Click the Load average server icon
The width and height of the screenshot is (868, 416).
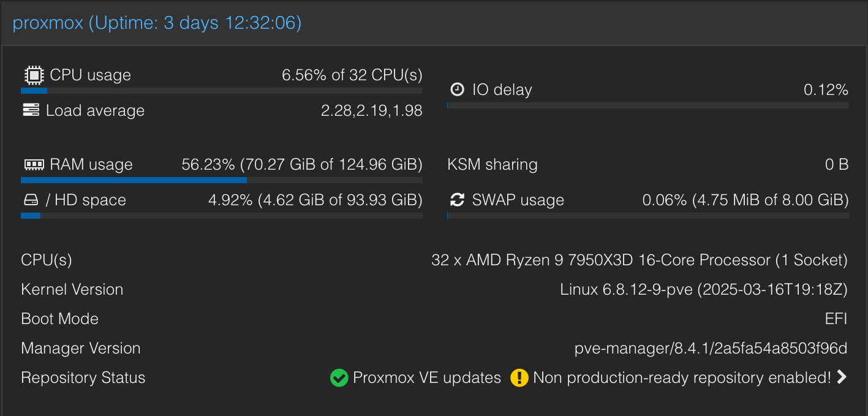tap(31, 110)
